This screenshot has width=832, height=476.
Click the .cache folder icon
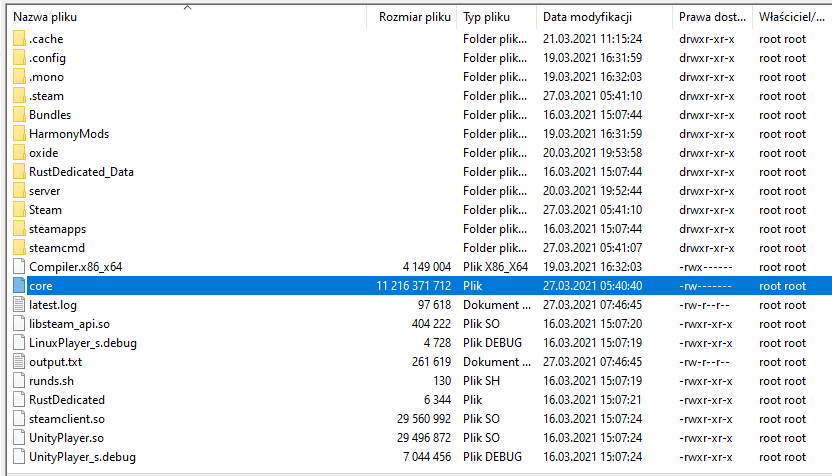(19, 39)
